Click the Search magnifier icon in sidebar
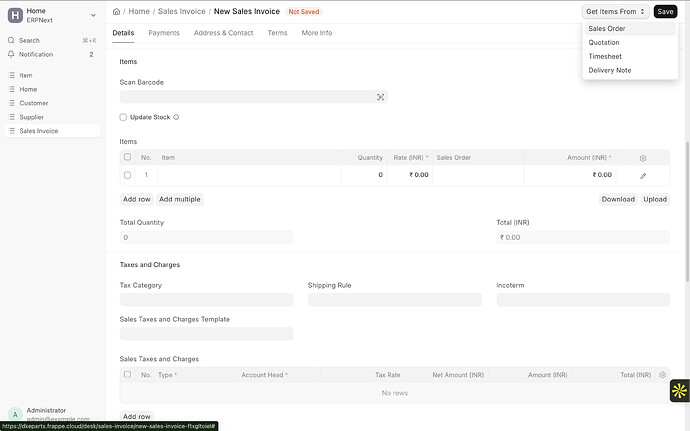Image resolution: width=690 pixels, height=431 pixels. click(11, 40)
